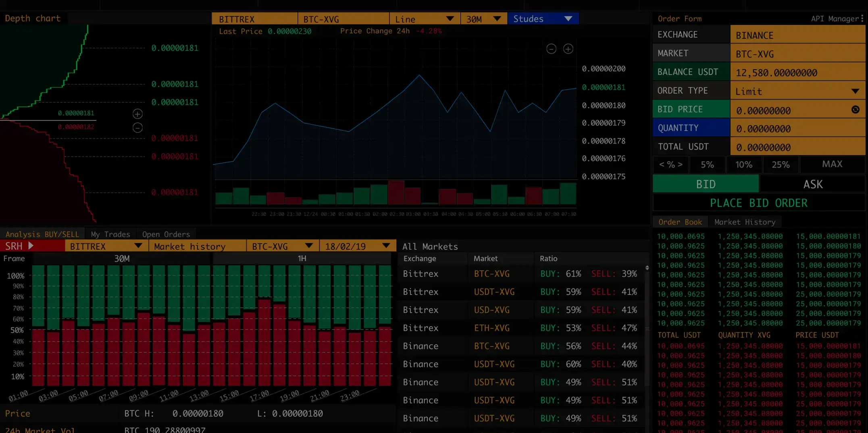Viewport: 868px width, 433px height.
Task: Click the Balance USDT value field
Action: (x=797, y=73)
